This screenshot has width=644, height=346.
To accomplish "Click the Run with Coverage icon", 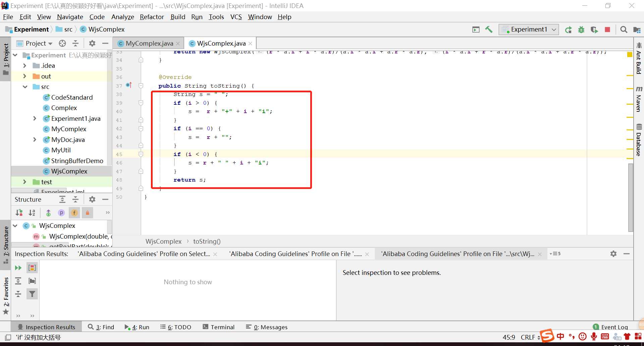I will tap(594, 30).
